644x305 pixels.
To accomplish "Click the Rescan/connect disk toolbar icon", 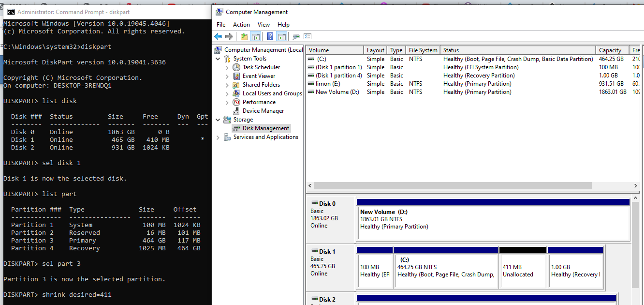I will point(296,36).
